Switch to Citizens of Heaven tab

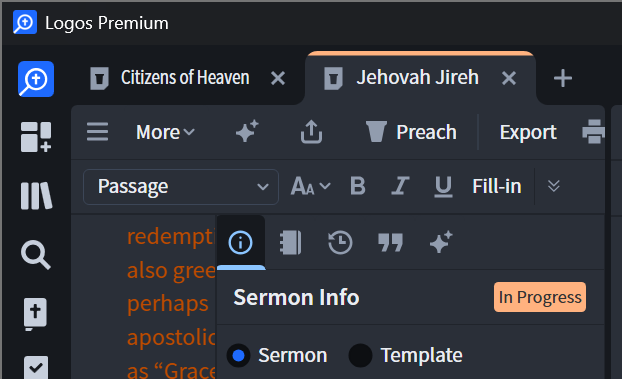185,77
